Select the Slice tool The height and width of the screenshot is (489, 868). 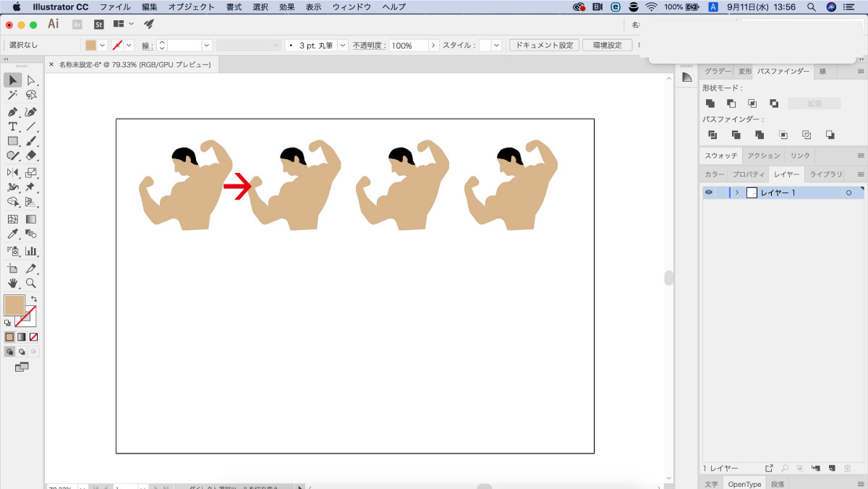click(31, 268)
